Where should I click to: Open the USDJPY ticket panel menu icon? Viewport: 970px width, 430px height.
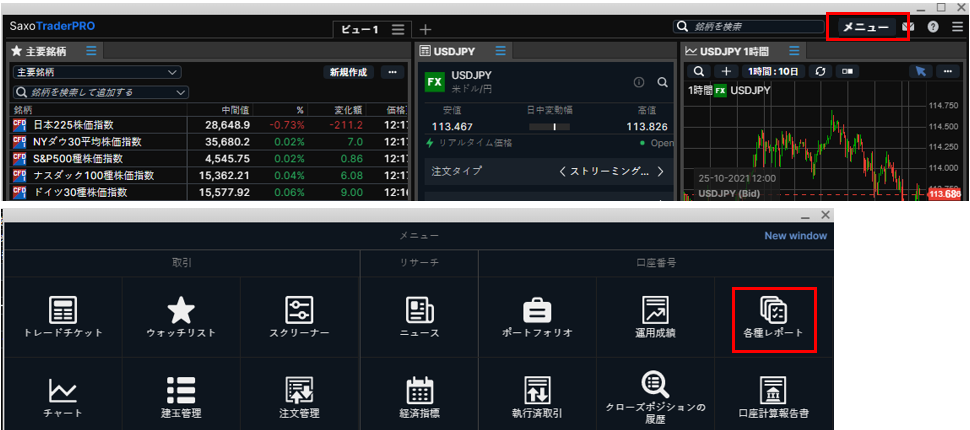click(x=500, y=51)
